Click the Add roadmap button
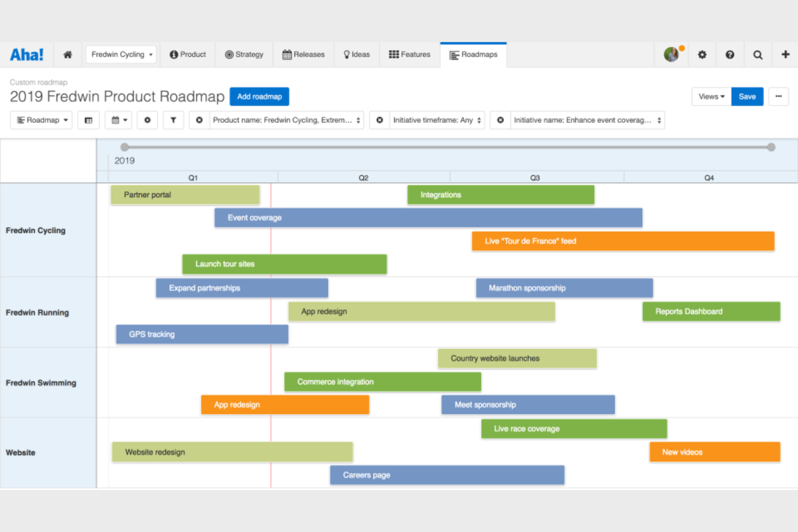This screenshot has height=532, width=798. pos(259,96)
